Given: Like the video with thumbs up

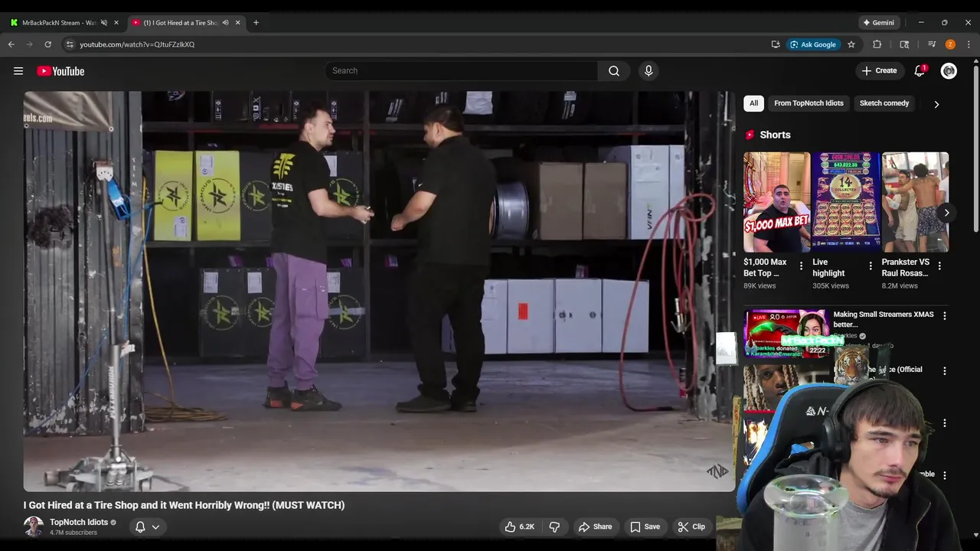Looking at the screenshot, I should (x=519, y=527).
